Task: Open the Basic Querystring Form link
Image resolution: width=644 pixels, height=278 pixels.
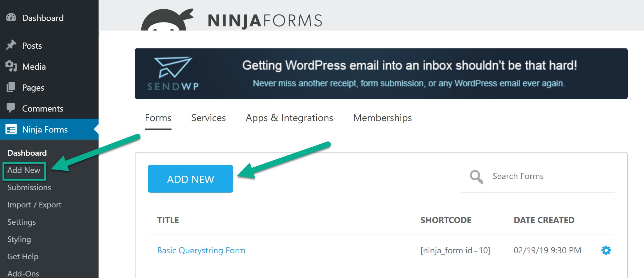Action: coord(201,250)
